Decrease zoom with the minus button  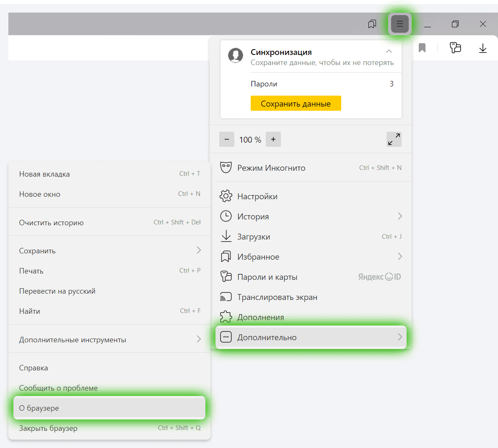227,140
